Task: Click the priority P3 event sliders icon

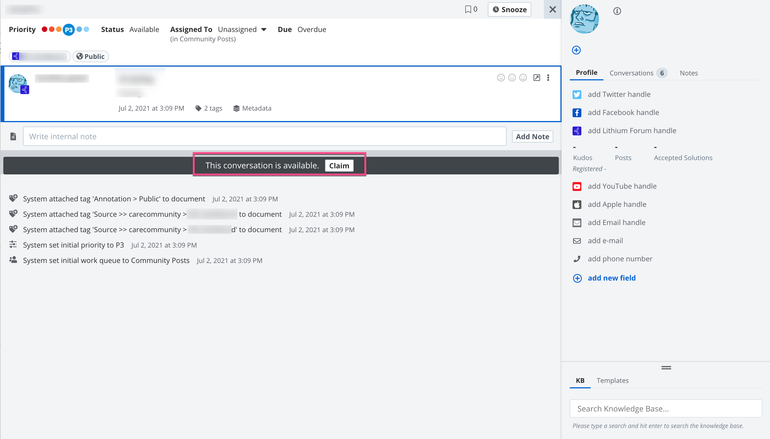Action: point(13,245)
